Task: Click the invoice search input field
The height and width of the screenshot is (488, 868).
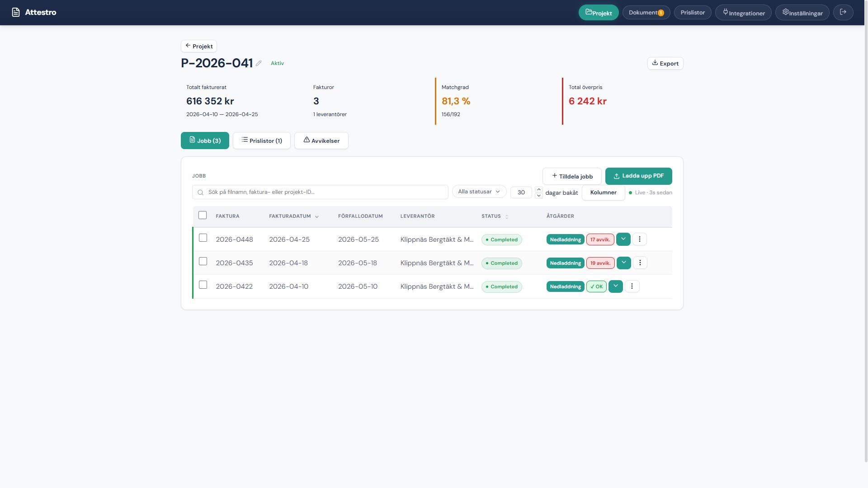Action: [x=325, y=192]
